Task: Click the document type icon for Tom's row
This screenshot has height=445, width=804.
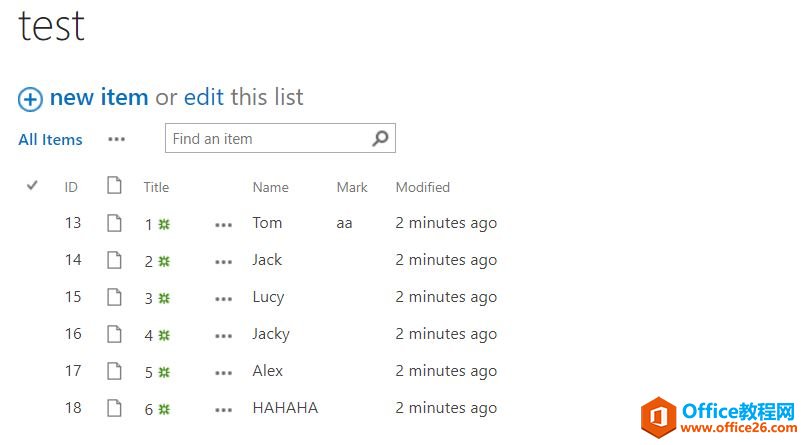Action: (x=114, y=223)
